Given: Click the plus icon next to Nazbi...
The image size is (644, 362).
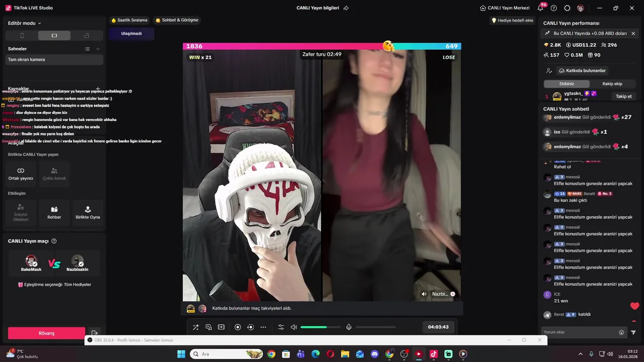Looking at the screenshot, I should click(453, 294).
